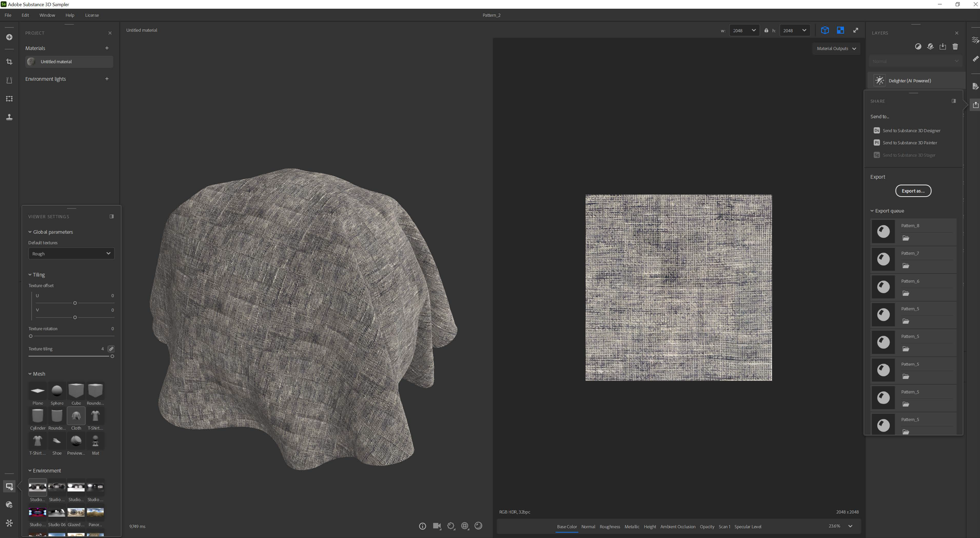Viewport: 980px width, 538px height.
Task: Click the trash icon in Layers panel
Action: coord(955,47)
